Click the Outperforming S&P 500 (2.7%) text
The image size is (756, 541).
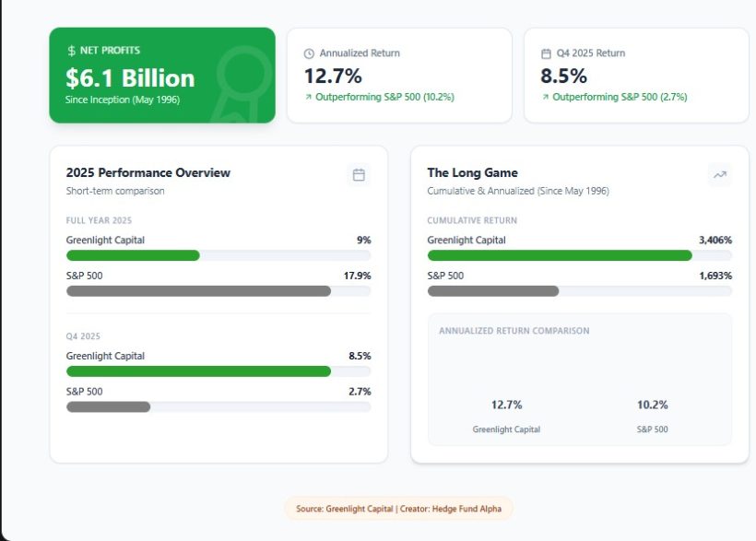click(x=620, y=97)
